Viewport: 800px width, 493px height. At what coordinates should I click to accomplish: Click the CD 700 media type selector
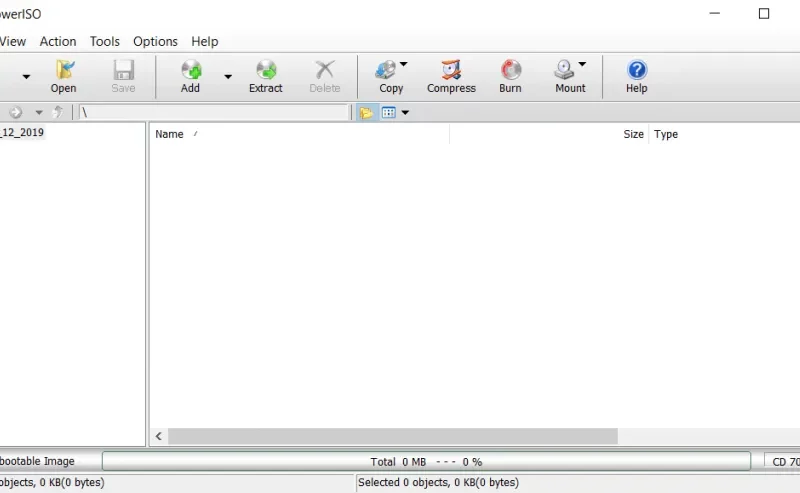pyautogui.click(x=783, y=462)
